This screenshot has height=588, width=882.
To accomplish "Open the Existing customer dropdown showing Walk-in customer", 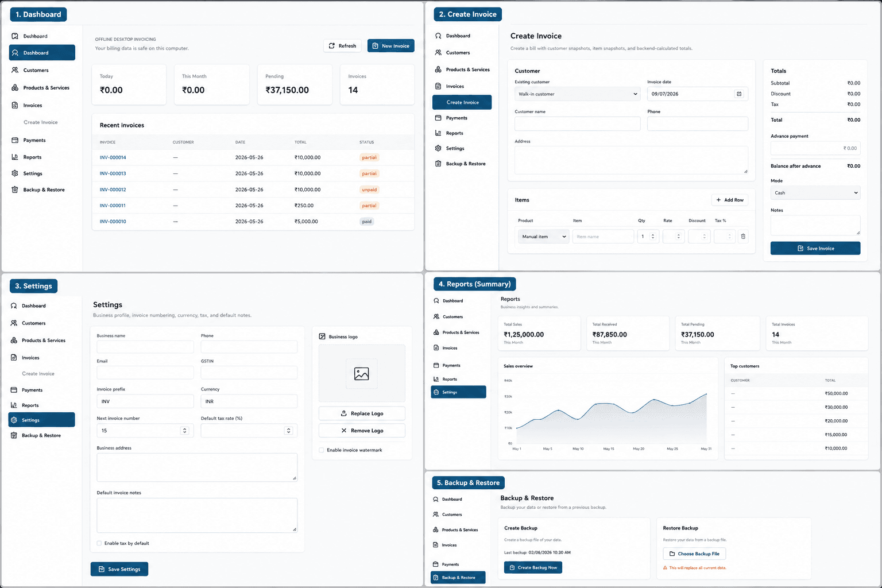I will pyautogui.click(x=578, y=94).
